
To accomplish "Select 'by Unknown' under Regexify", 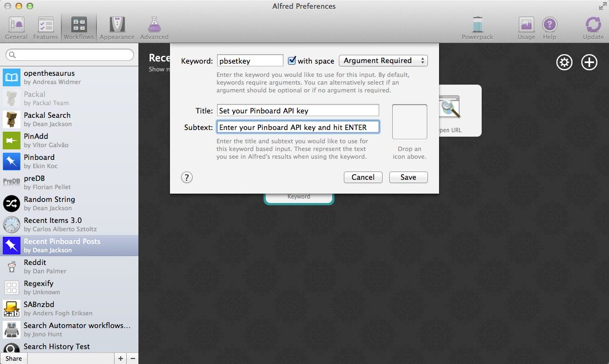I will coord(42,292).
